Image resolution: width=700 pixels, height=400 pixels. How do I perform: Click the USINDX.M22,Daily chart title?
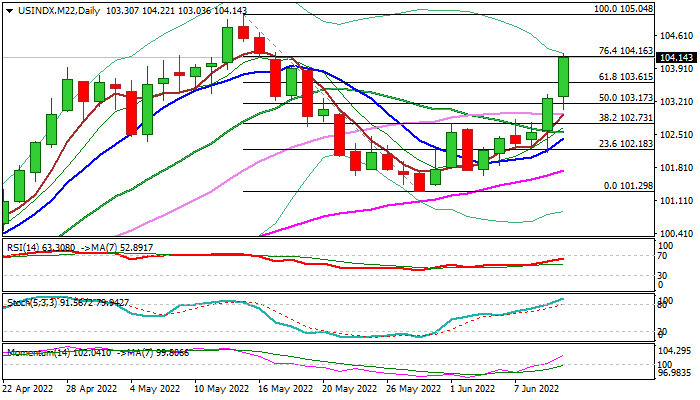[58, 11]
